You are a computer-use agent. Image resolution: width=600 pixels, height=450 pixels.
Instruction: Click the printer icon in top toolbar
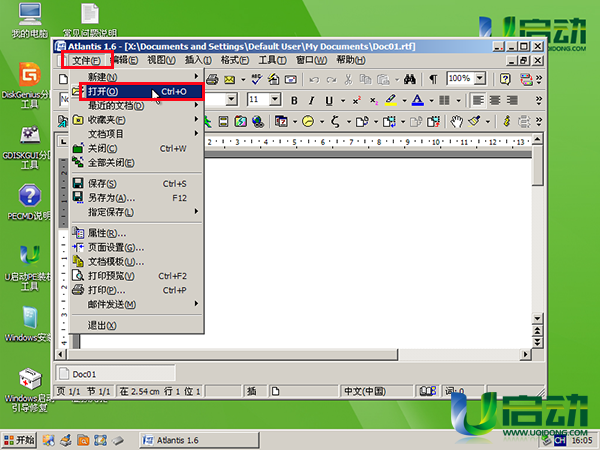point(212,80)
